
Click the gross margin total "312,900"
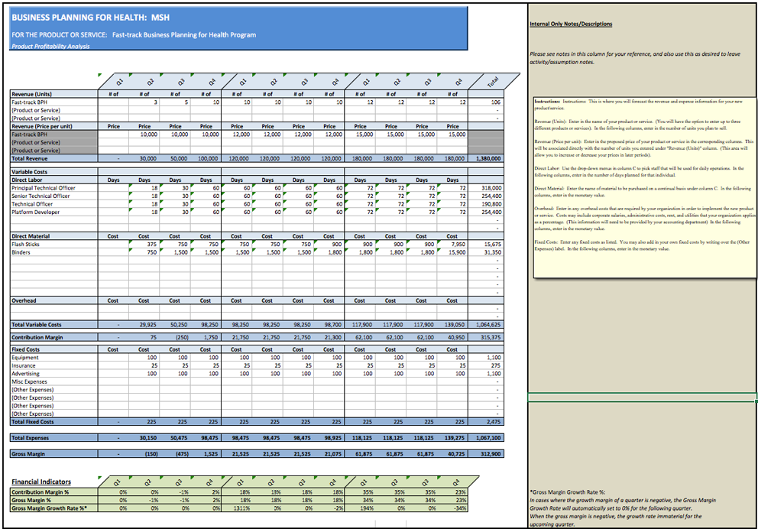click(486, 454)
